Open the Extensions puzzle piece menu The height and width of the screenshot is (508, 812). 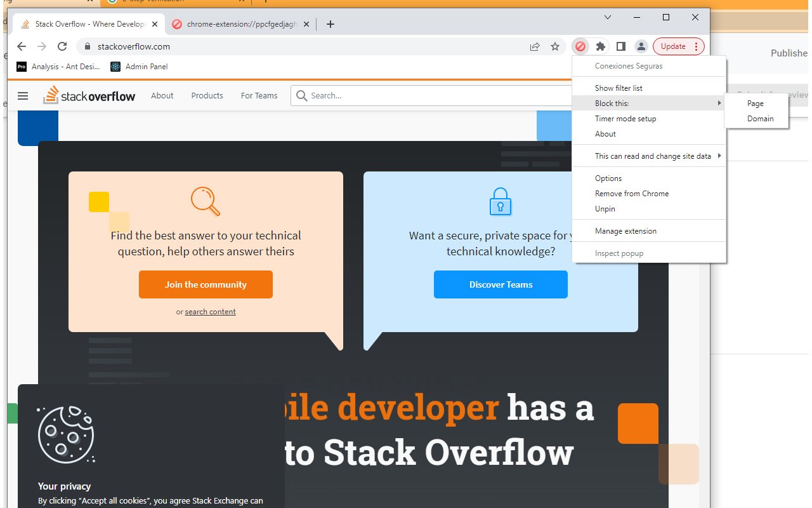(601, 46)
